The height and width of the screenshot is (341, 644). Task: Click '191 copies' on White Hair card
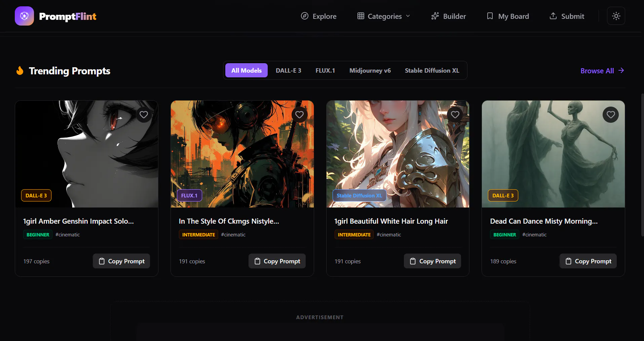point(348,261)
